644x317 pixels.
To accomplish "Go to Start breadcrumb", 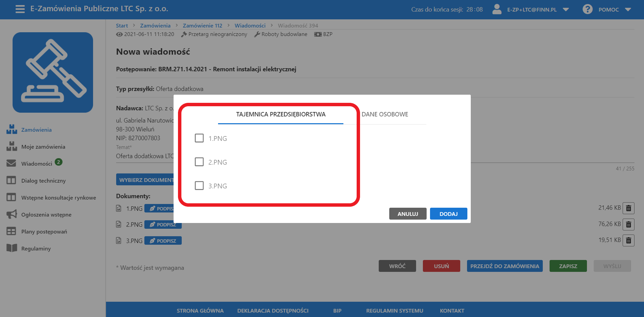I will pyautogui.click(x=122, y=25).
